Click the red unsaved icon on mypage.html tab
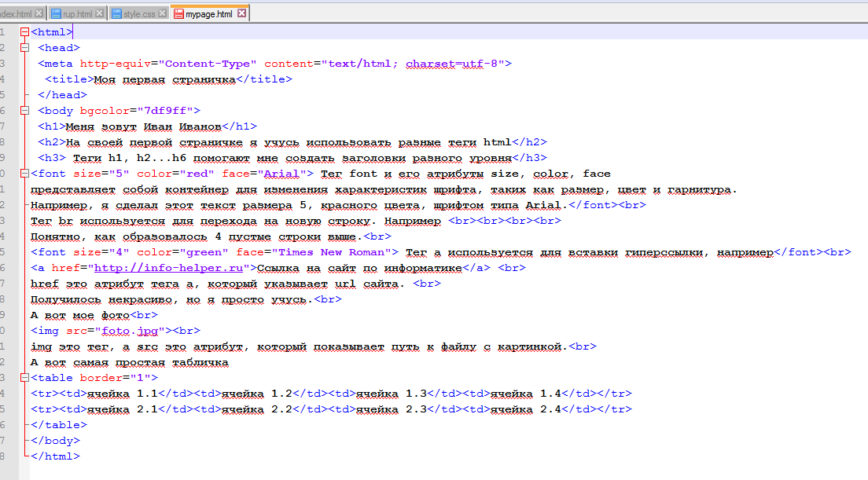The width and height of the screenshot is (868, 480). coord(178,14)
